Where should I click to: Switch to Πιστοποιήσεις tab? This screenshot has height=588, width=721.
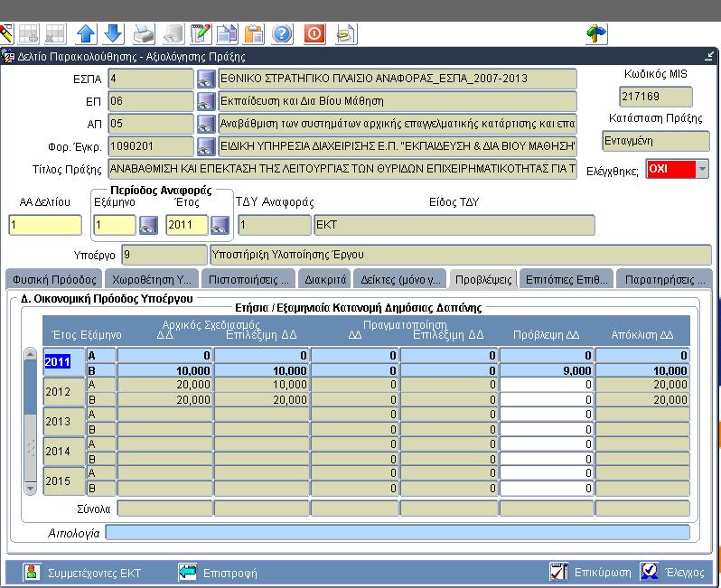click(248, 279)
